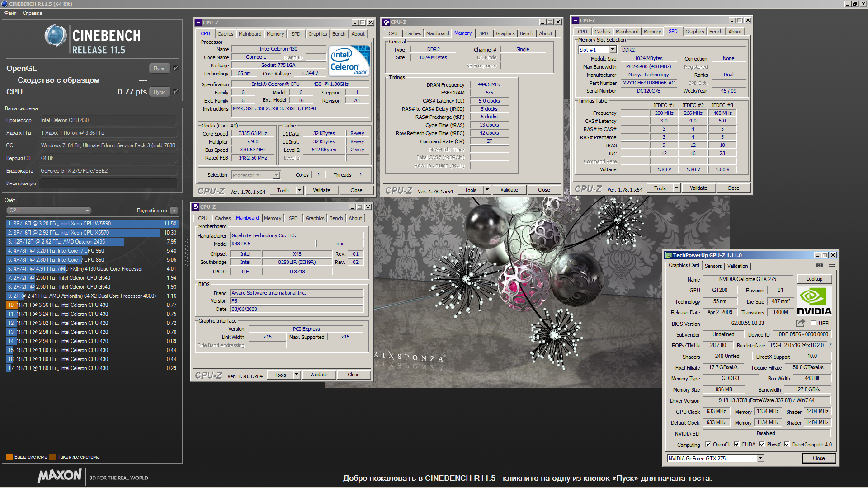Click the MAXON logo at the bottom
Screen dimensions: 868x488
(60, 475)
